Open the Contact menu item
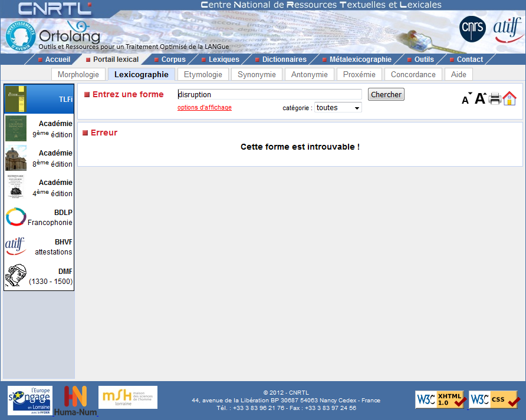526x420 pixels. tap(470, 59)
